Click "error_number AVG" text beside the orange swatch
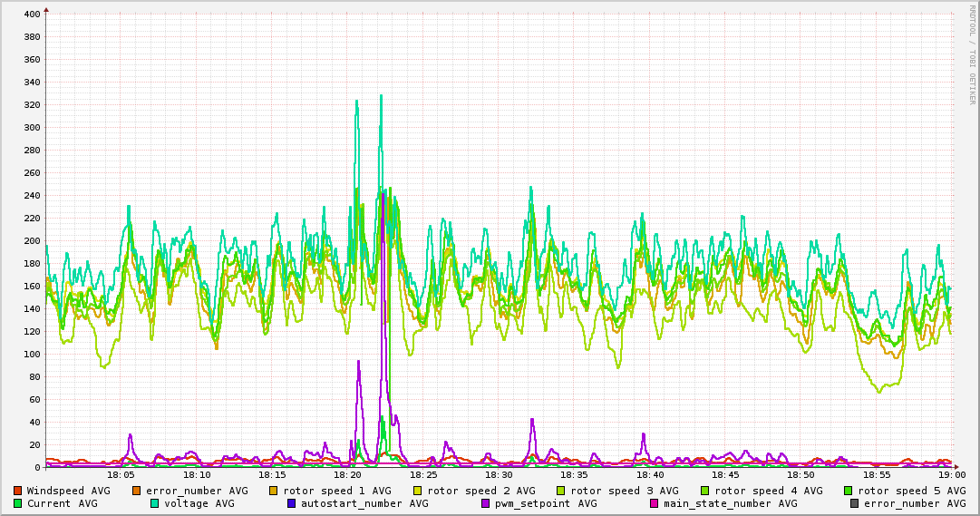 pos(197,491)
